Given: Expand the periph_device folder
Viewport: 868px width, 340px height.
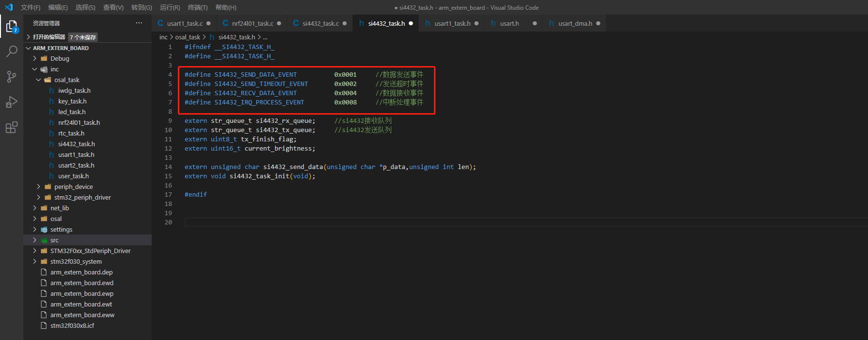Looking at the screenshot, I should coord(73,187).
